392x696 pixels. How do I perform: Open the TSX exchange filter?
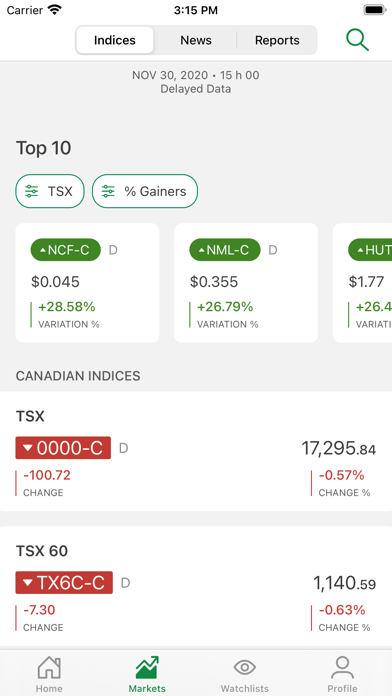pos(50,191)
